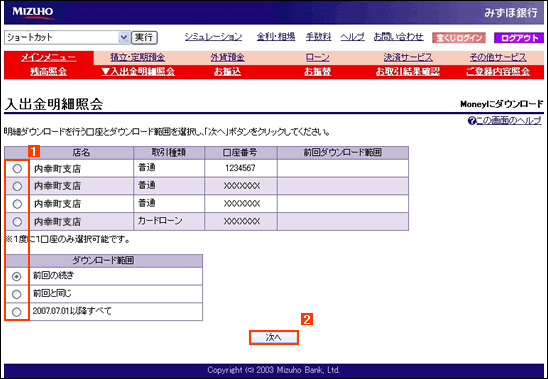Click the 口座番号 column header
The height and width of the screenshot is (379, 548).
pyautogui.click(x=240, y=152)
